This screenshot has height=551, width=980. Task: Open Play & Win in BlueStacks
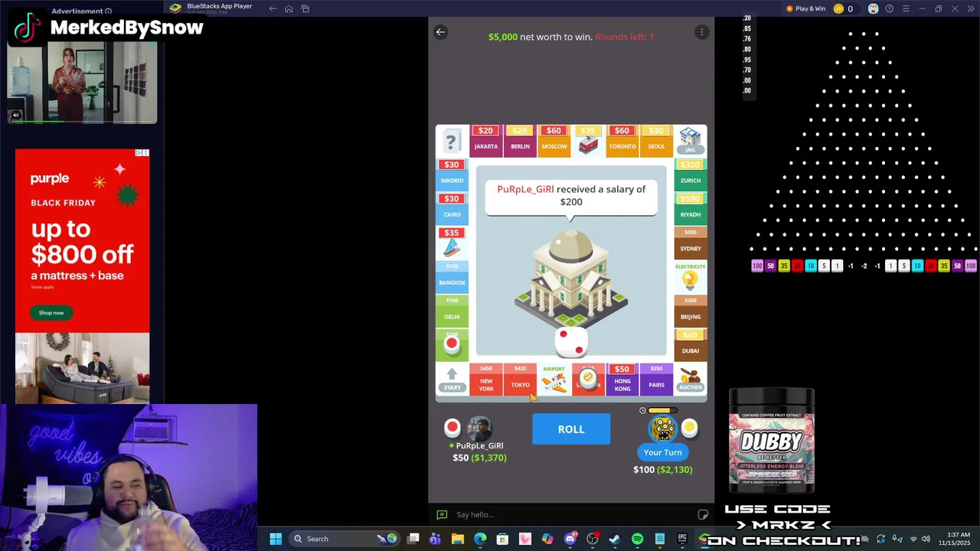coord(805,8)
